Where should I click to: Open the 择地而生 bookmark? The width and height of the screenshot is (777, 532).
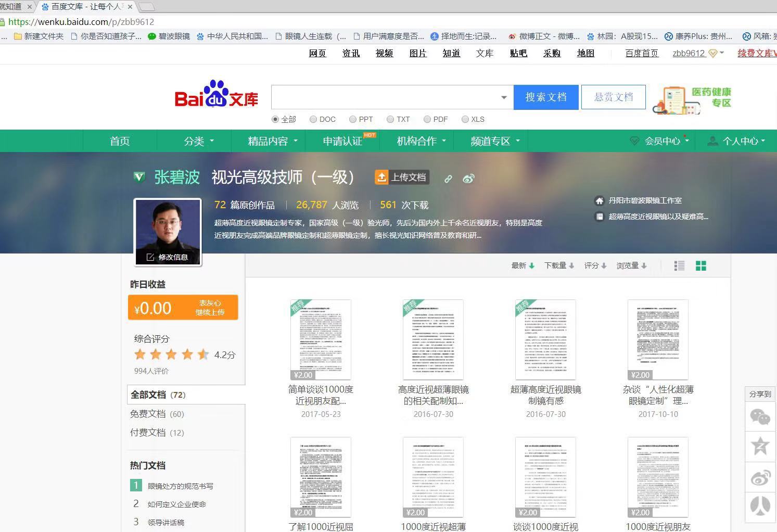pos(464,36)
